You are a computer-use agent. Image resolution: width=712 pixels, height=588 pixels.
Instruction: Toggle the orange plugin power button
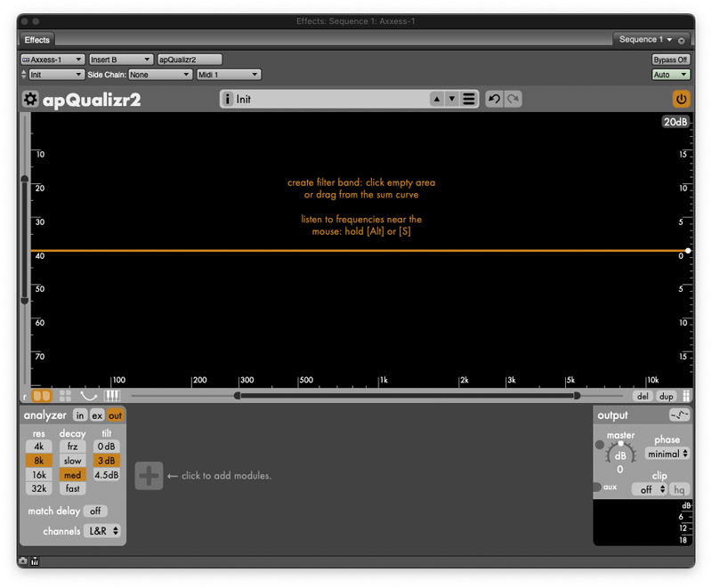pyautogui.click(x=681, y=99)
